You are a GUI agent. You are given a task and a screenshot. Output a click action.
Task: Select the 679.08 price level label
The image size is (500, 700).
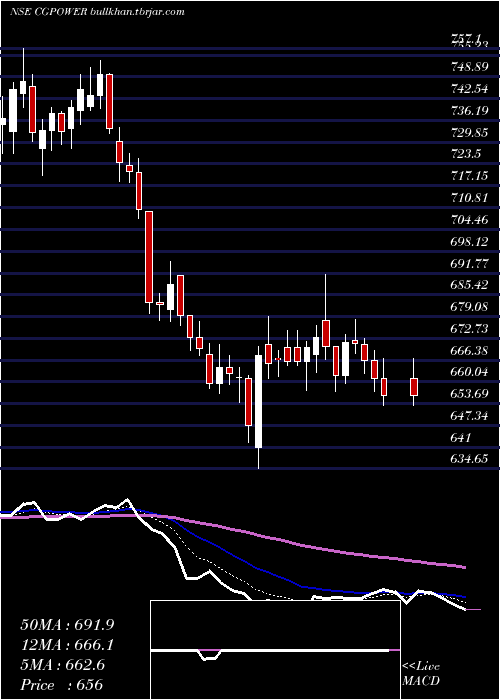[x=471, y=307]
